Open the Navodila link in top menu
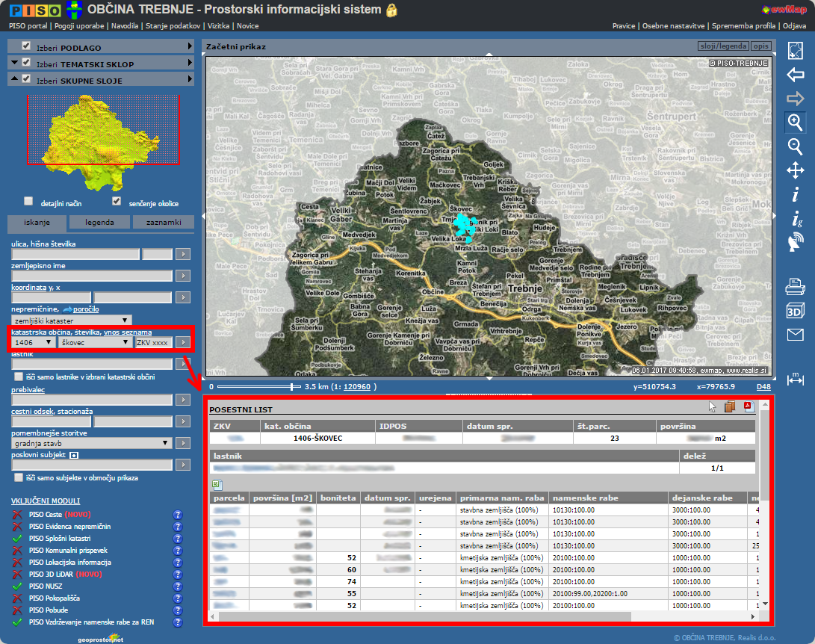The image size is (815, 644). coord(125,25)
